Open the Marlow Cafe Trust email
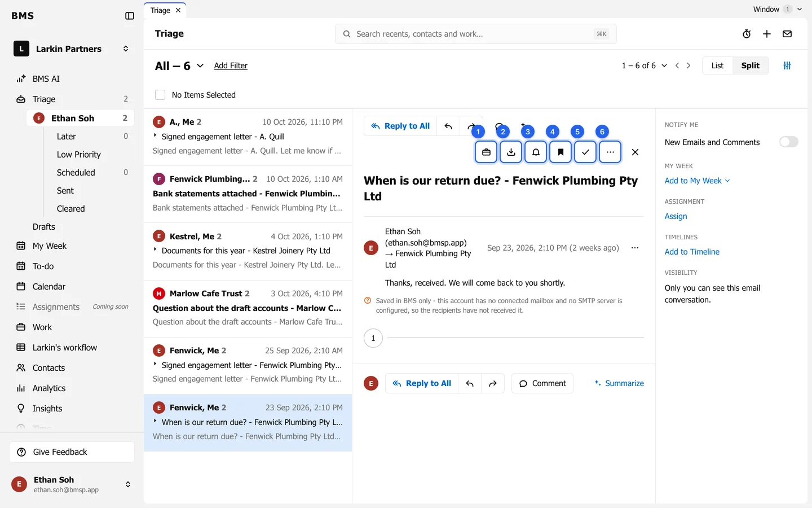This screenshot has width=812, height=508. (248, 308)
